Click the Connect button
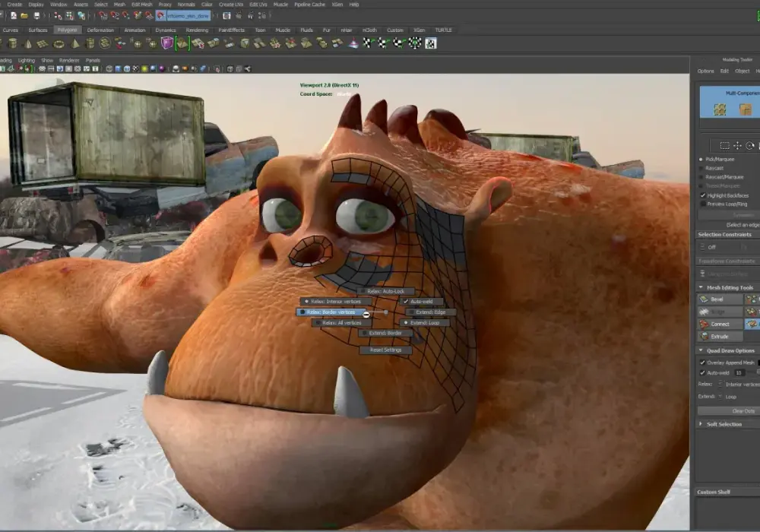760x532 pixels. tap(720, 324)
